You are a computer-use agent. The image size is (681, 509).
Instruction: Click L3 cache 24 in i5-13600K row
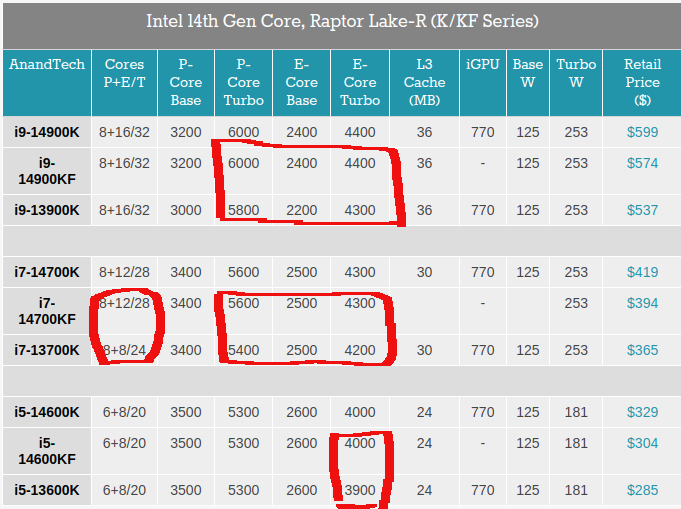[x=424, y=490]
